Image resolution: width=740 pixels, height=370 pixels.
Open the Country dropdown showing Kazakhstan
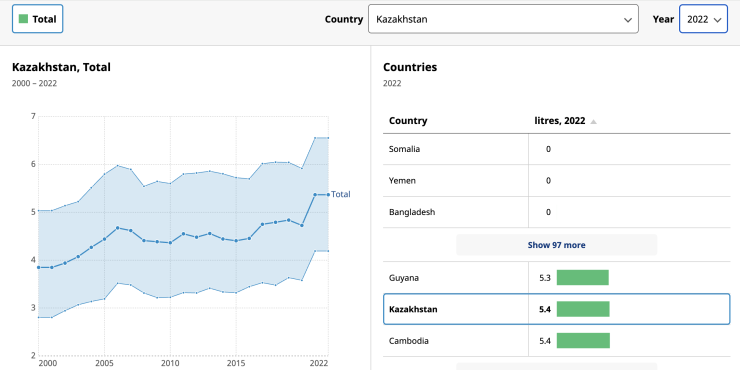click(x=503, y=19)
